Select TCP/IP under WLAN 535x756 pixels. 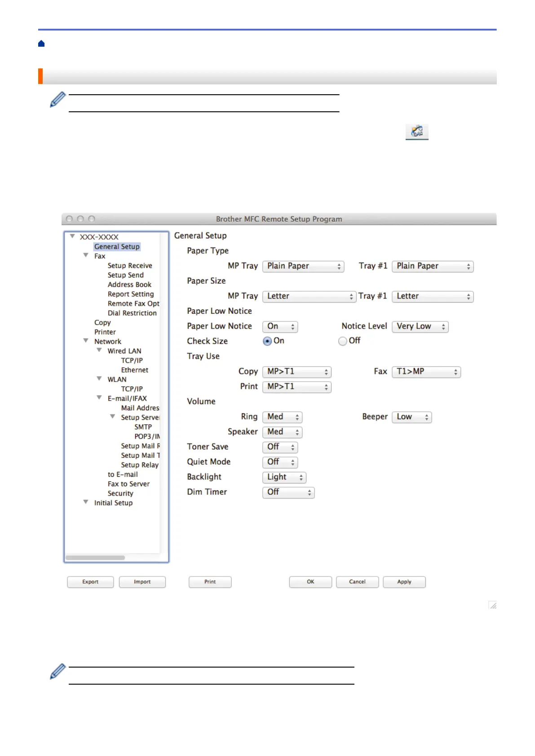132,389
